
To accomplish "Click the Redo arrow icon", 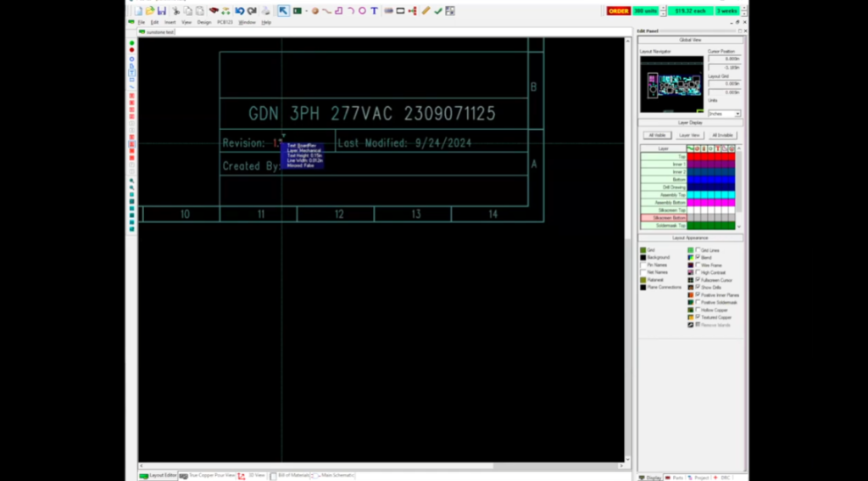I will (251, 11).
